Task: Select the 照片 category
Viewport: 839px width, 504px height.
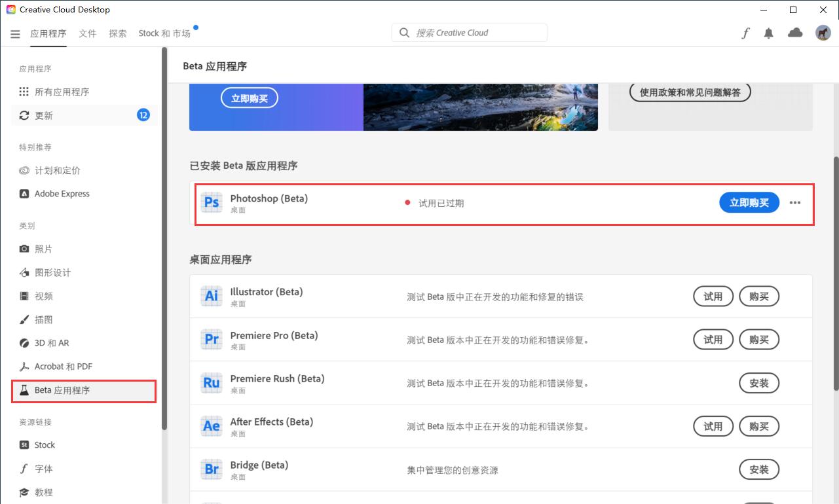Action: (84, 249)
